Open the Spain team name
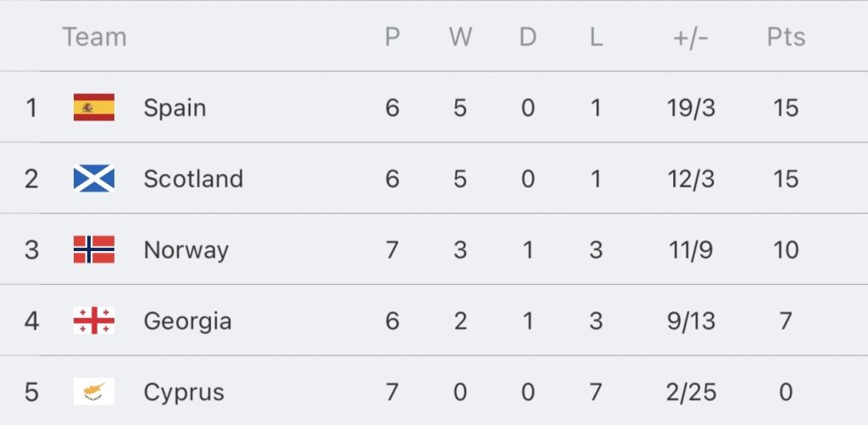The height and width of the screenshot is (425, 868). (x=175, y=108)
